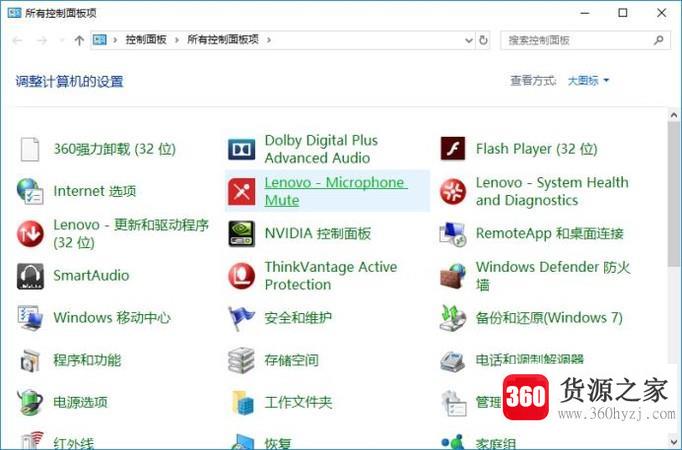Viewport: 682px width, 450px height.
Task: Click the search magnifier icon
Action: (x=659, y=40)
